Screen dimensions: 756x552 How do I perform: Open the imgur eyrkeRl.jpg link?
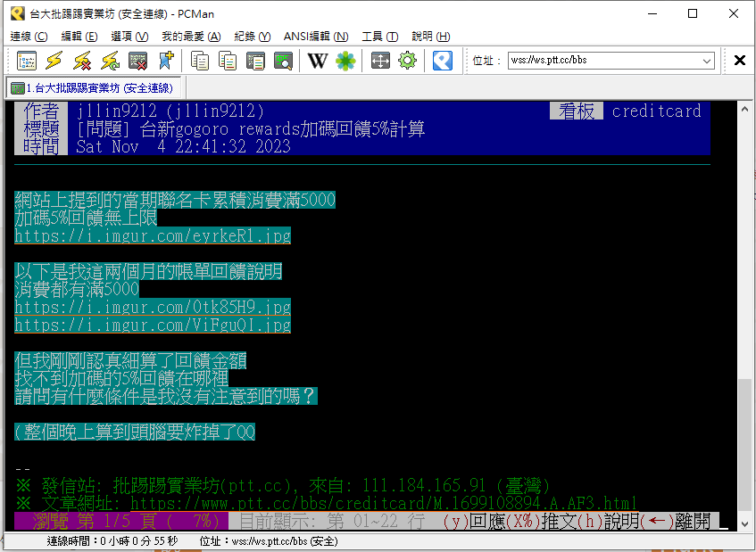coord(153,236)
